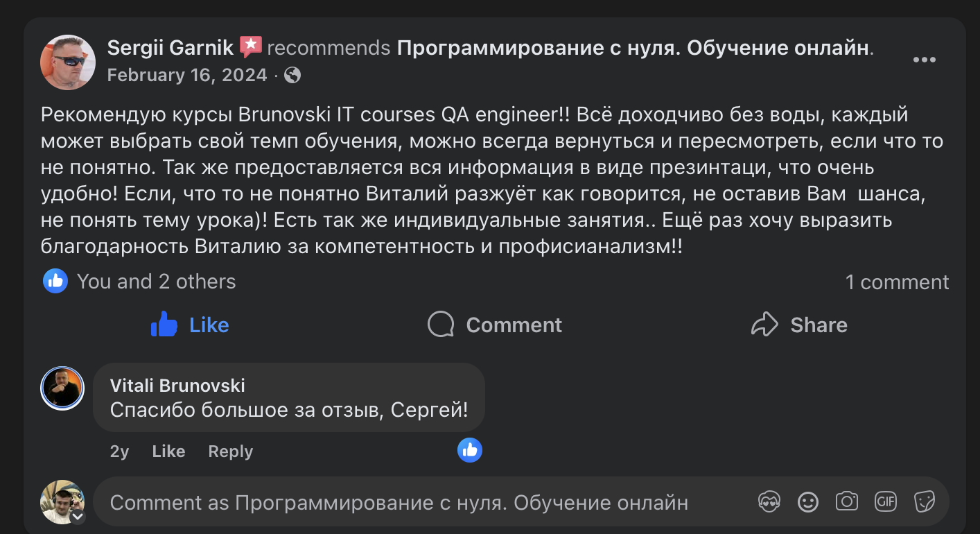Share the post using the Share arrow icon
The width and height of the screenshot is (980, 534).
click(798, 325)
